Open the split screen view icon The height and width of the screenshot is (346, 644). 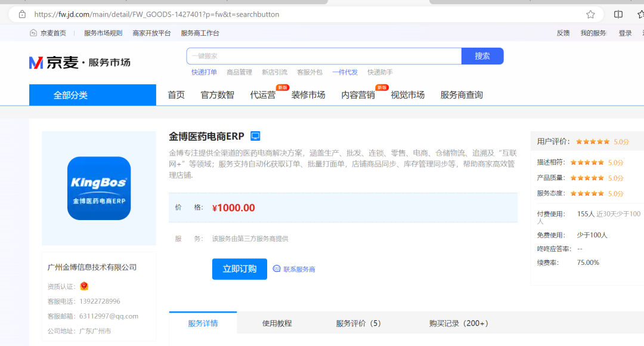618,14
